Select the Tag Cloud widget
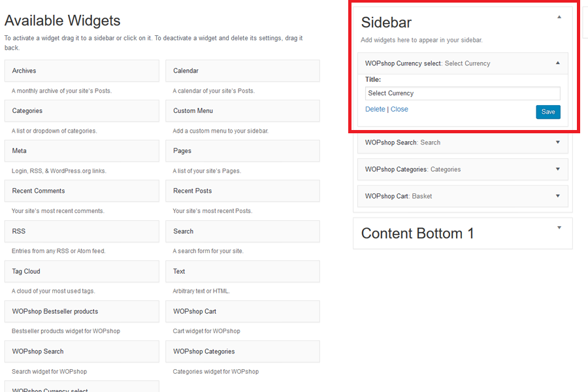This screenshot has height=392, width=588. point(82,271)
